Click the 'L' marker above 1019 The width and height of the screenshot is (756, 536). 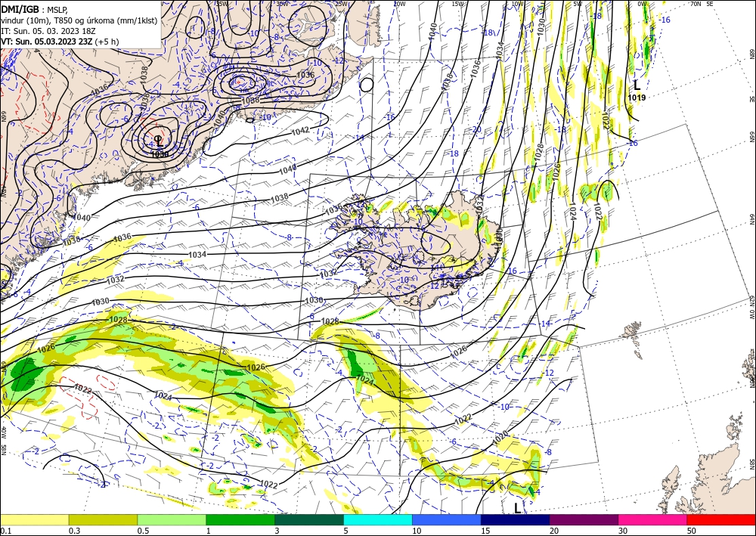637,85
